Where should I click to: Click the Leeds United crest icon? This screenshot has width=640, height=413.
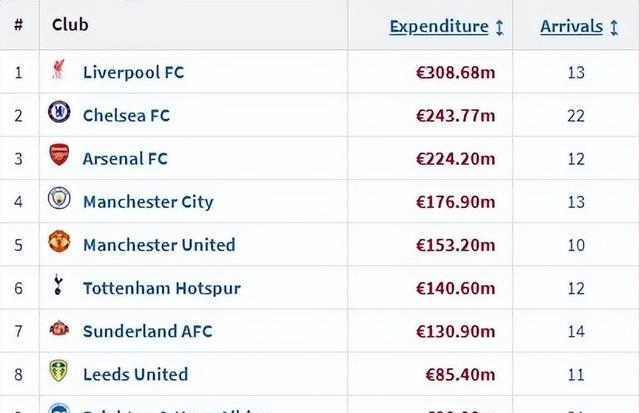click(58, 371)
